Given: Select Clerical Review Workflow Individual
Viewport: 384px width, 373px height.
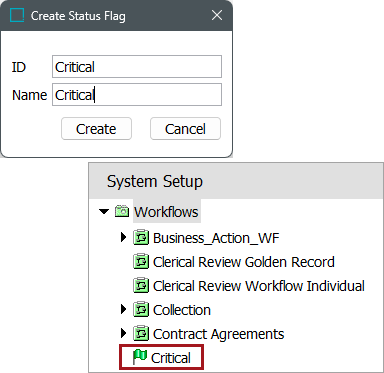Looking at the screenshot, I should point(259,286).
